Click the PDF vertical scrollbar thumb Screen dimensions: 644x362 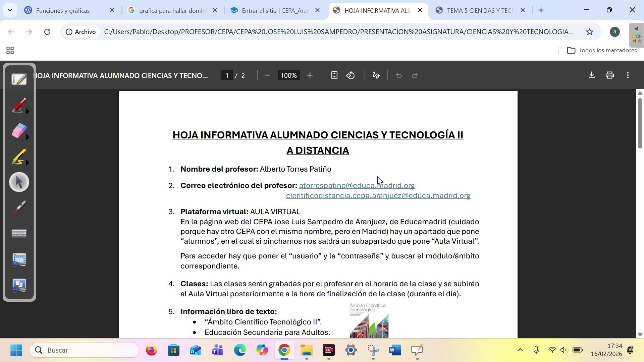click(640, 122)
